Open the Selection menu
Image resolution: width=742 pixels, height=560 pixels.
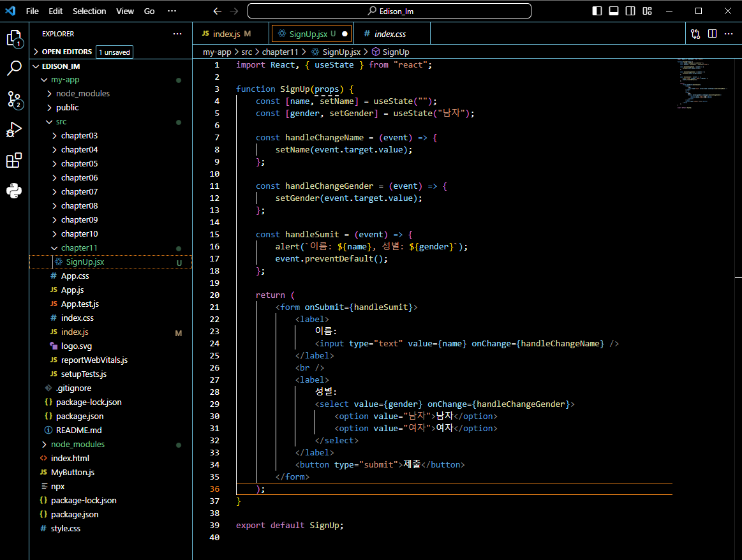coord(89,11)
